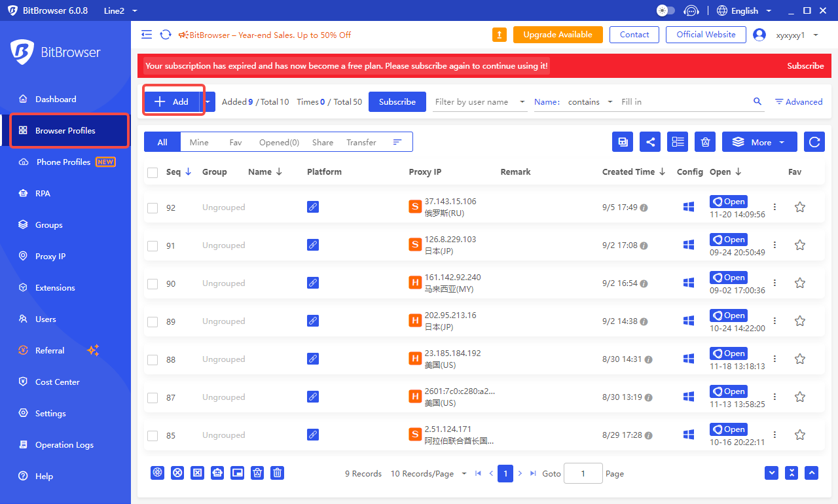Open the recycle bin icon in toolbar

(704, 142)
